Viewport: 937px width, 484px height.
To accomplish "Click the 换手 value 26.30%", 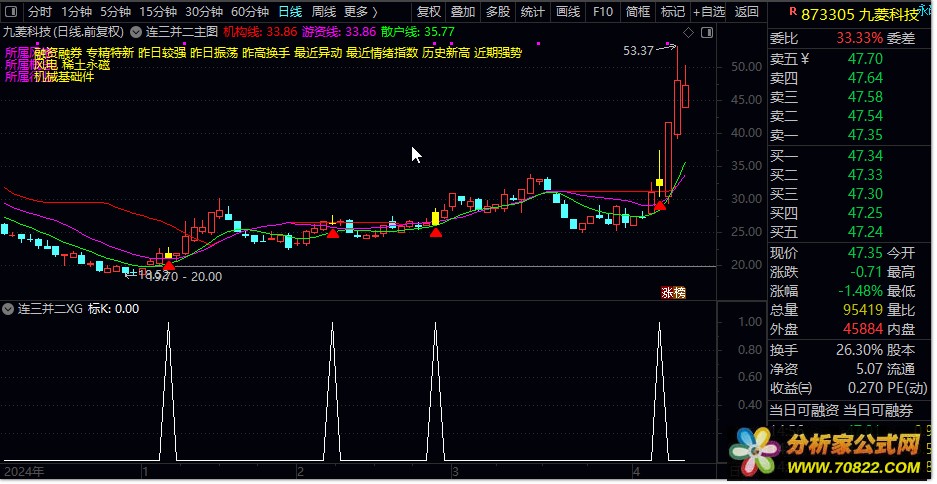I will tap(859, 350).
